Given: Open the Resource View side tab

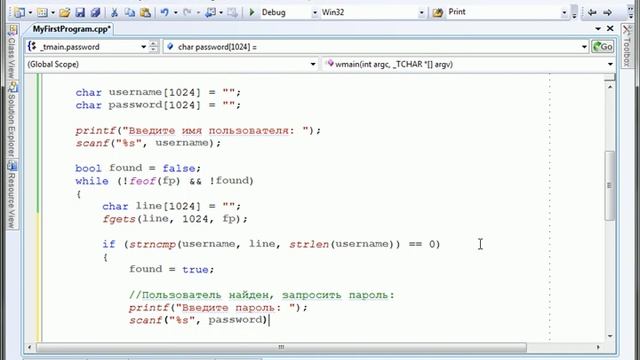Looking at the screenshot, I should [12, 195].
